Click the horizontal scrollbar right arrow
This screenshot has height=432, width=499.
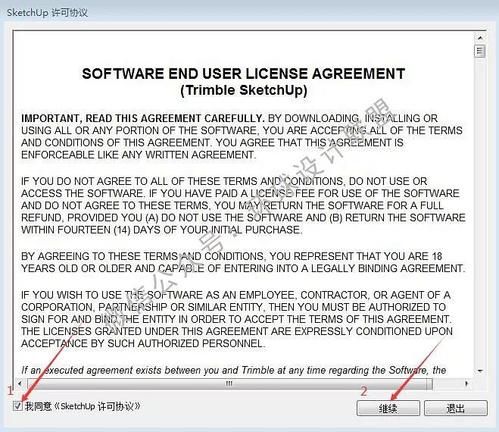tap(467, 384)
